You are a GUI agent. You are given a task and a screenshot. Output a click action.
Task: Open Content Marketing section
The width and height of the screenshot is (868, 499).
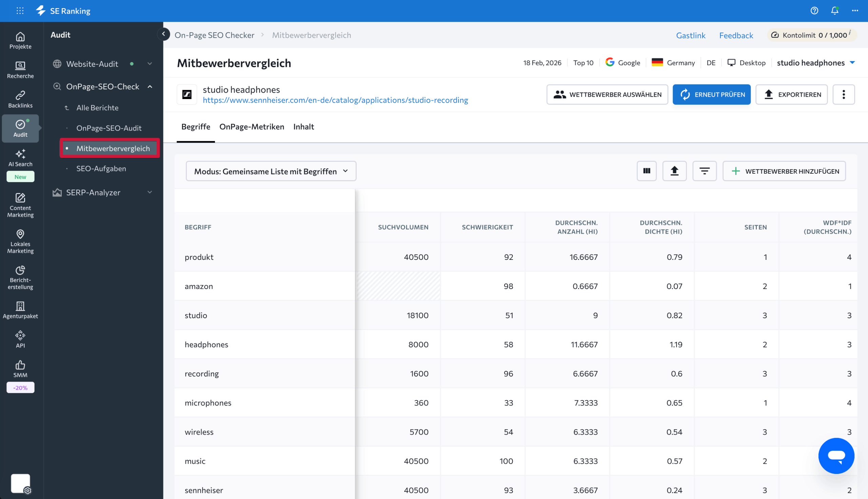(x=20, y=206)
